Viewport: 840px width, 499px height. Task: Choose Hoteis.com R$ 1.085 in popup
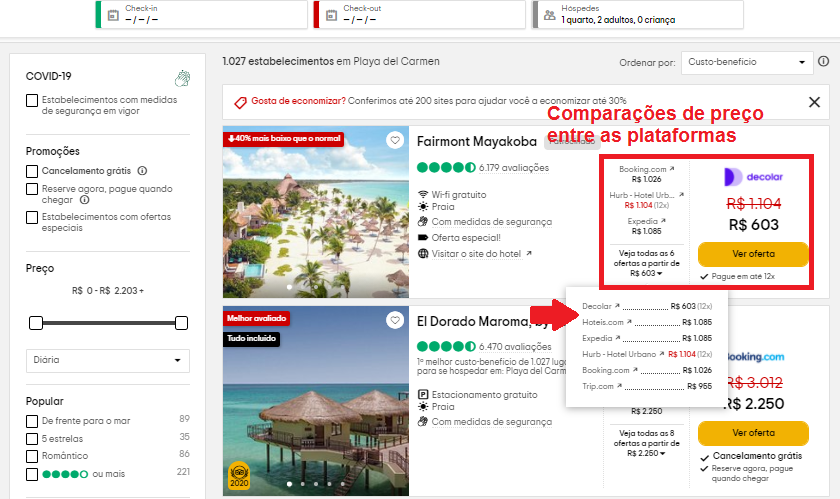tap(647, 322)
